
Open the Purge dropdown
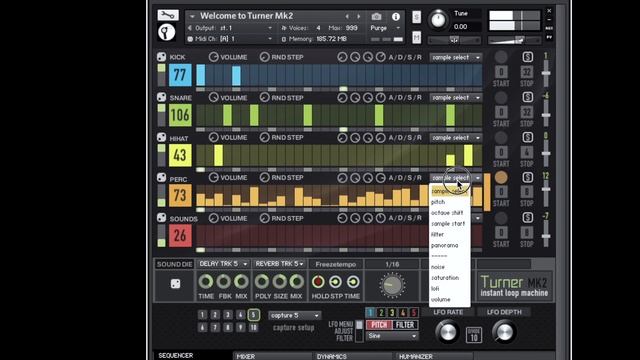click(385, 28)
